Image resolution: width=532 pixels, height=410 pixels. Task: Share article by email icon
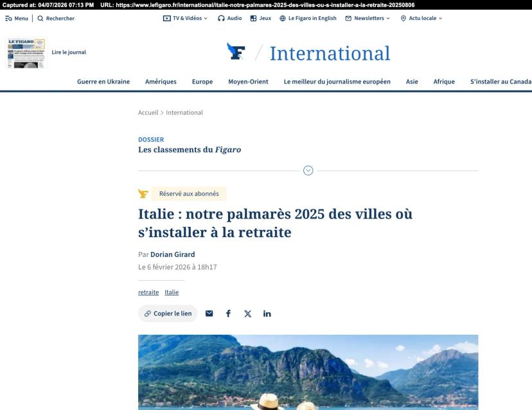point(209,313)
